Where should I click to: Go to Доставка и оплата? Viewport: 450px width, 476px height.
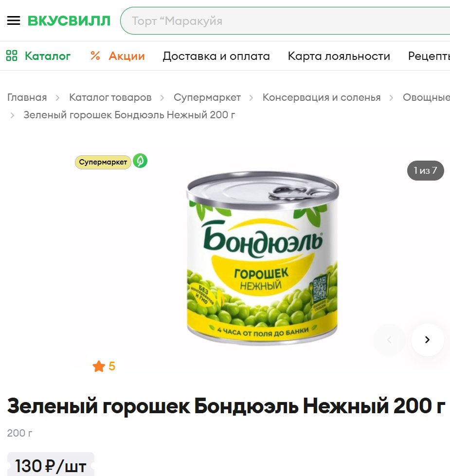(x=216, y=56)
